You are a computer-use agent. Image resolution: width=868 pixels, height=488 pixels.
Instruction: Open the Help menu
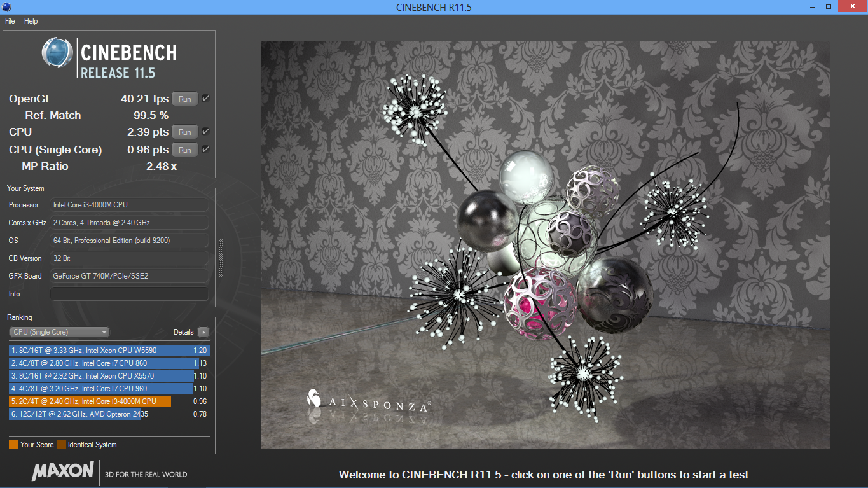tap(31, 21)
